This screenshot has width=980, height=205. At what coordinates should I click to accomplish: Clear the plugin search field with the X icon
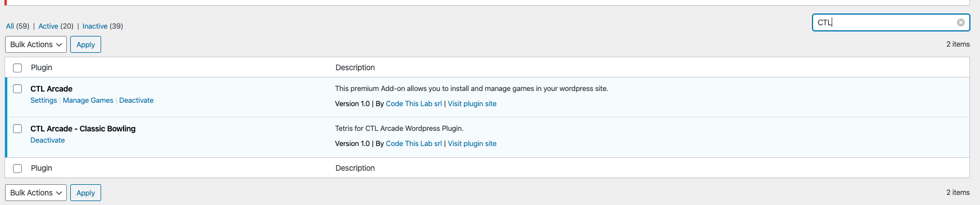pos(960,22)
